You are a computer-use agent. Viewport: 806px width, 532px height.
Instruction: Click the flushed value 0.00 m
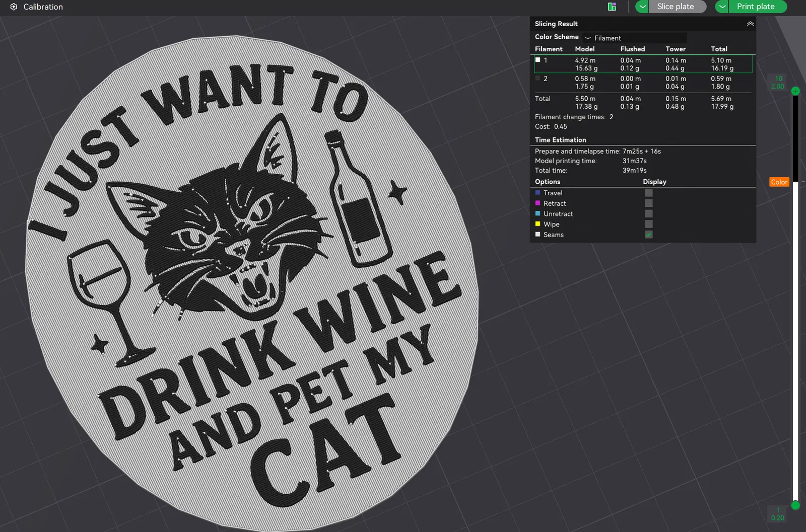[x=631, y=79]
